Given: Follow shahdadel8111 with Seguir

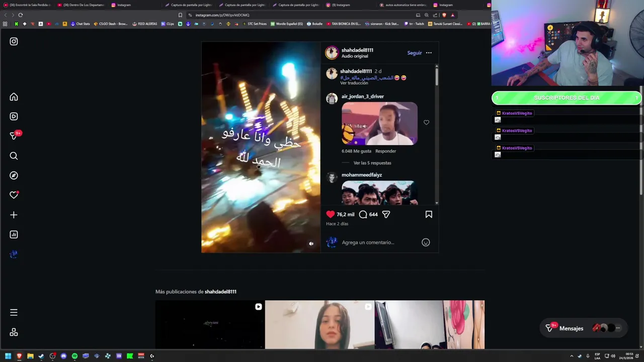Looking at the screenshot, I should tap(415, 53).
